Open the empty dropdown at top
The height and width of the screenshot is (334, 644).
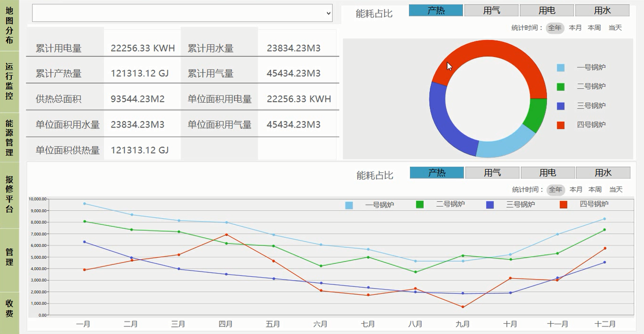click(x=183, y=13)
